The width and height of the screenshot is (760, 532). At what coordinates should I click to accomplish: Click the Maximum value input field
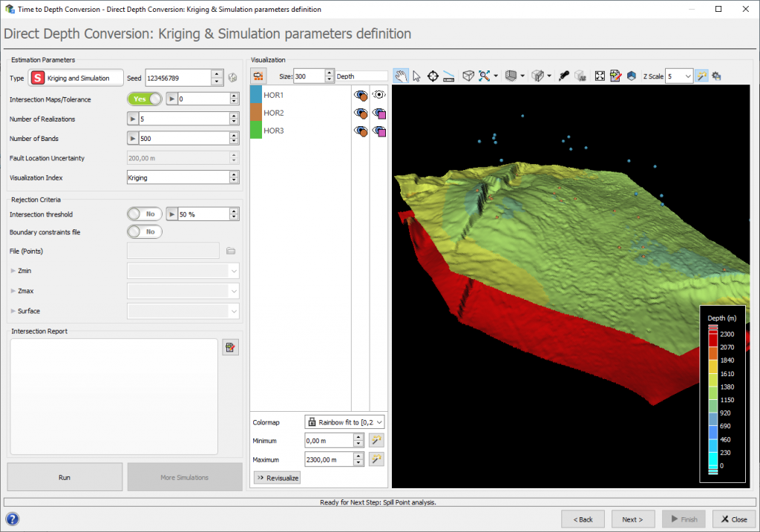328,459
